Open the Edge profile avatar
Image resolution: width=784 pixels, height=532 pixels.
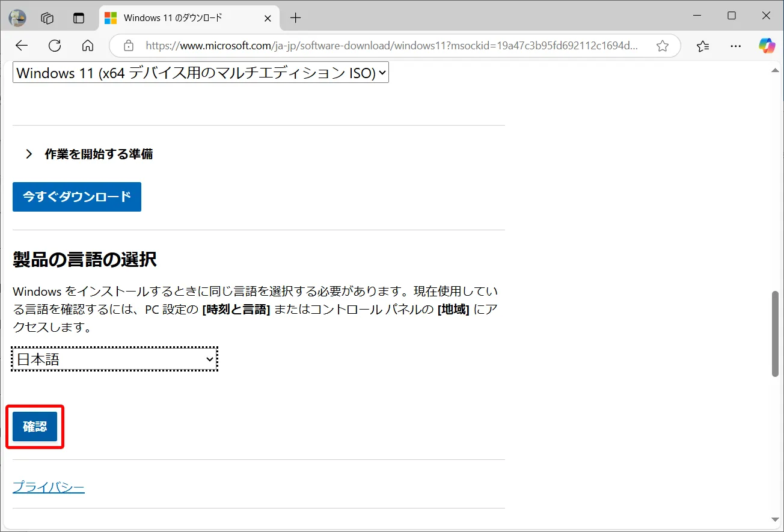pos(17,18)
